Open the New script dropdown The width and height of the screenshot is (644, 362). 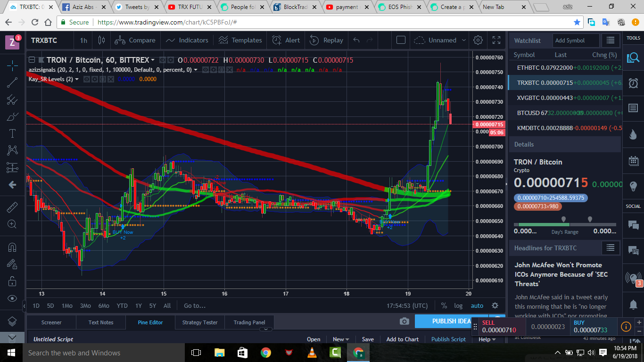[341, 339]
